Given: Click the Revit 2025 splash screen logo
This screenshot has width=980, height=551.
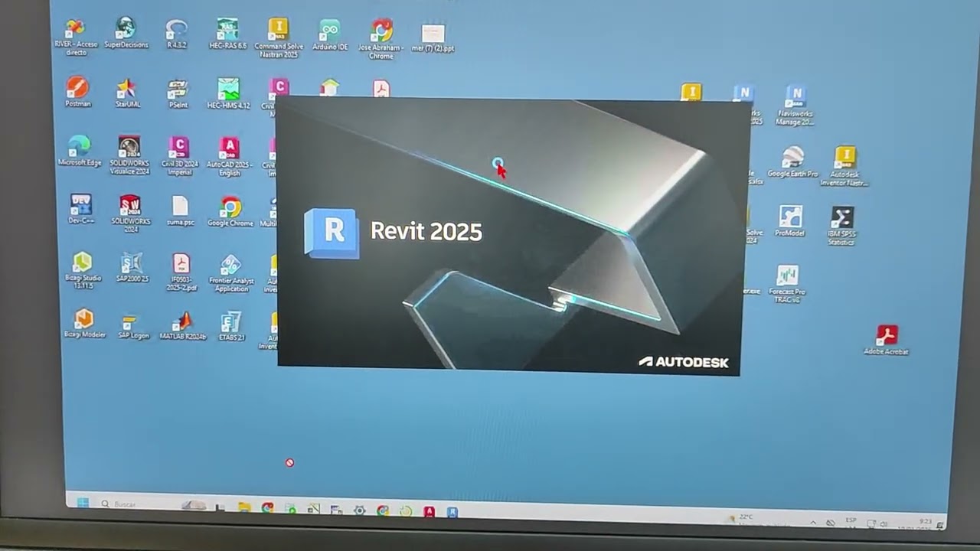Looking at the screenshot, I should point(332,232).
